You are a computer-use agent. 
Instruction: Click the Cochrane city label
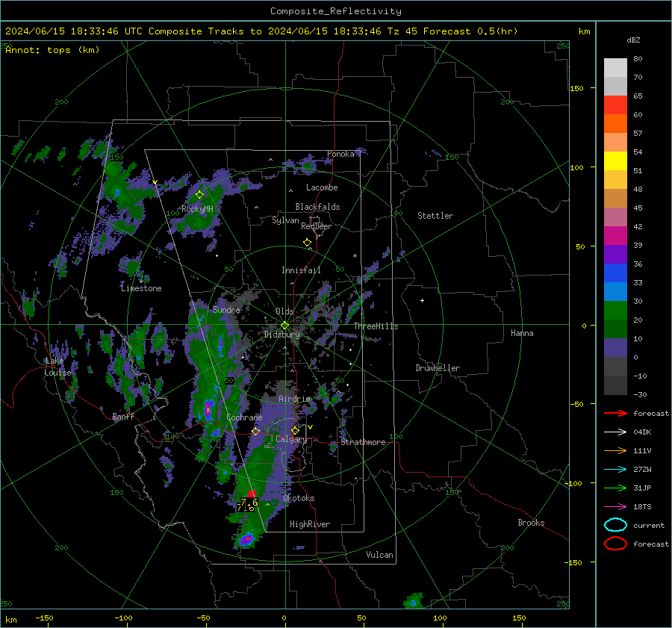pyautogui.click(x=244, y=417)
